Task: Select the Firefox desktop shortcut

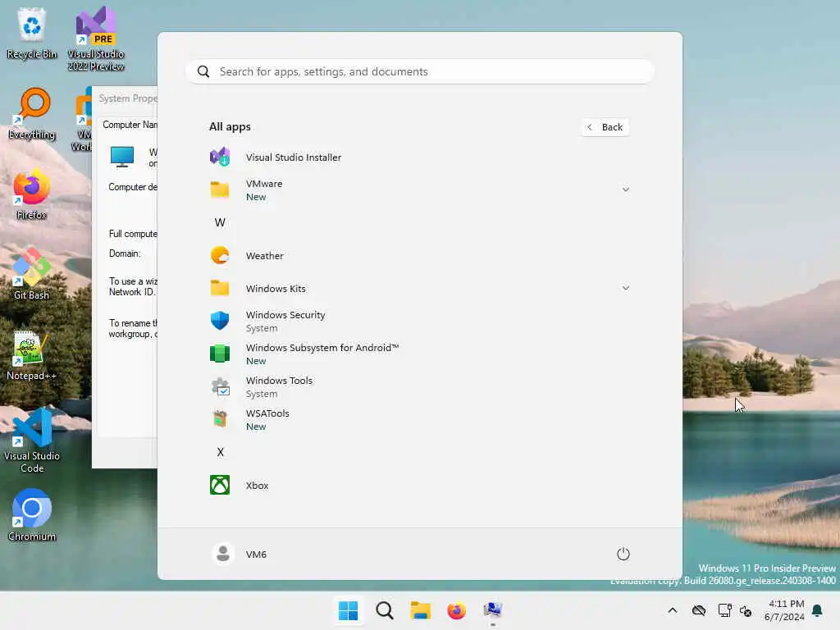Action: [32, 194]
